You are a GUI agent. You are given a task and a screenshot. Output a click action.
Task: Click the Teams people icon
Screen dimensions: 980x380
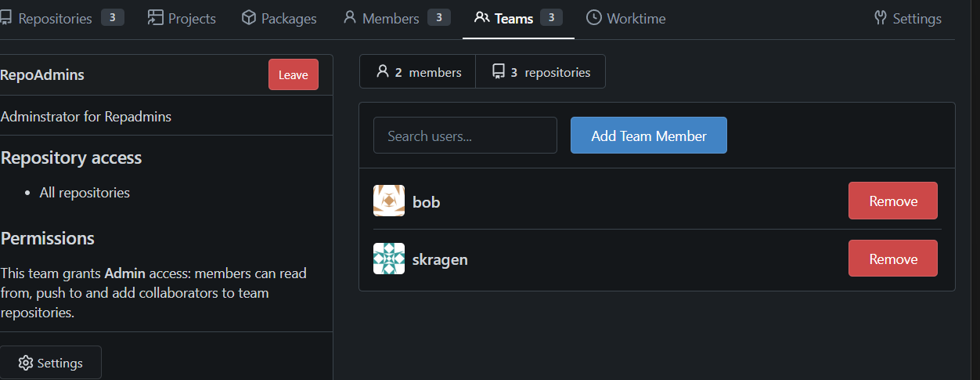(x=482, y=18)
